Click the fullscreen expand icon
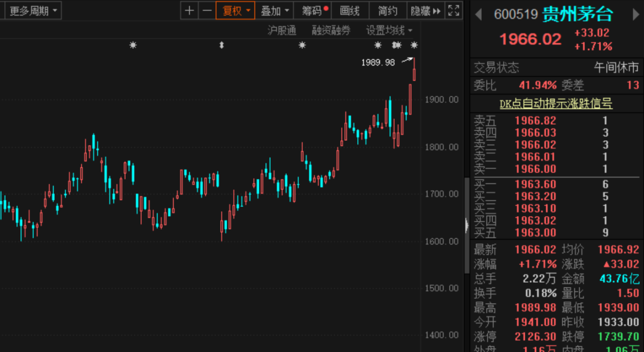The width and height of the screenshot is (644, 352). (454, 10)
